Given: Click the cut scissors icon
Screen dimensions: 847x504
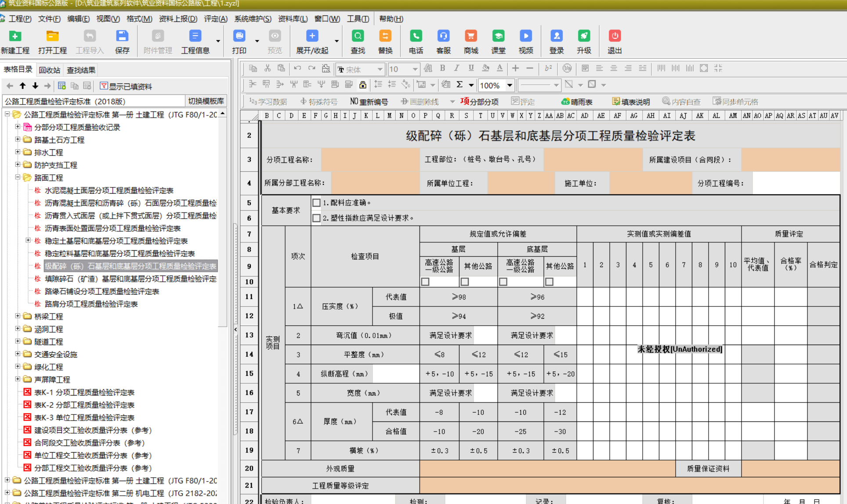Looking at the screenshot, I should [x=267, y=68].
